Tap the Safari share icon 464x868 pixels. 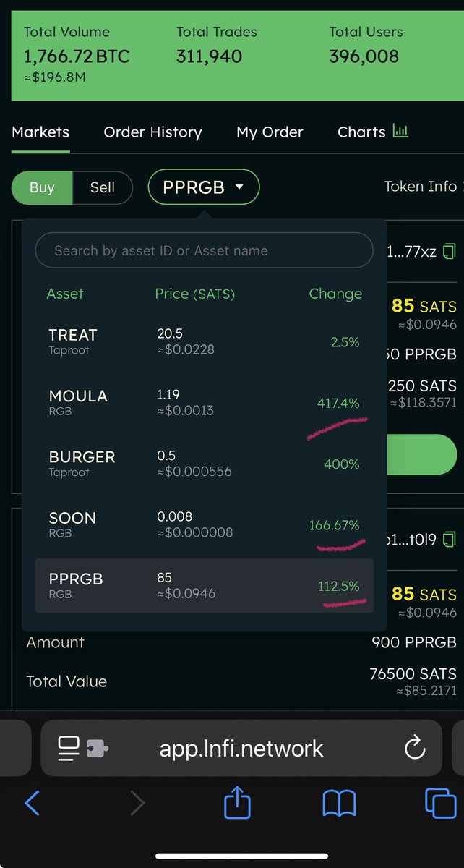pos(237,802)
